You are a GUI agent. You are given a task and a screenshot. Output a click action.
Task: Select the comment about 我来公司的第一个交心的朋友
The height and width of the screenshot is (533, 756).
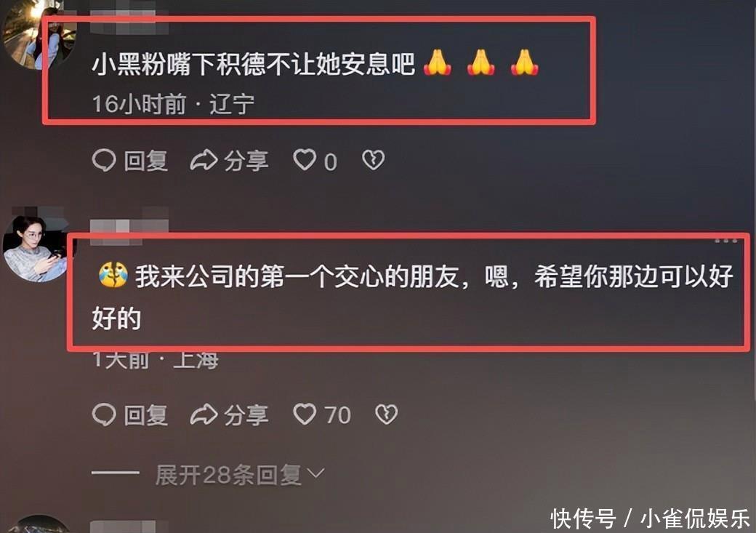[413, 297]
